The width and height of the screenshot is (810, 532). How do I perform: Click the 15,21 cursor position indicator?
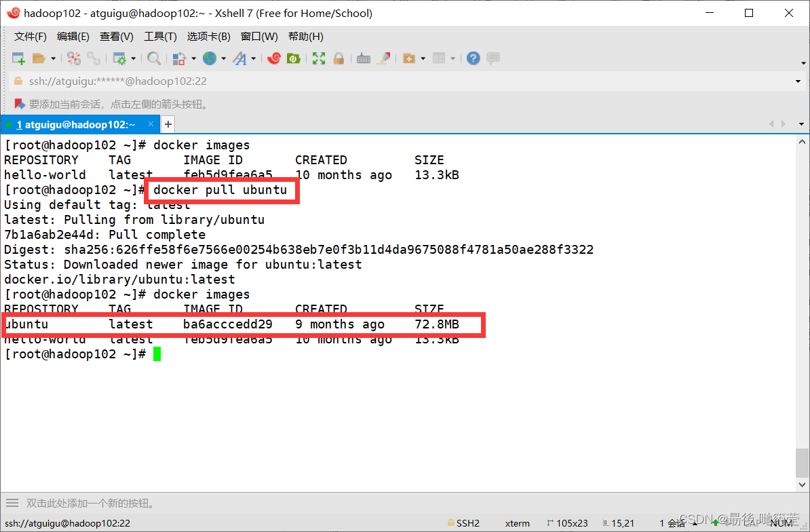(x=618, y=523)
